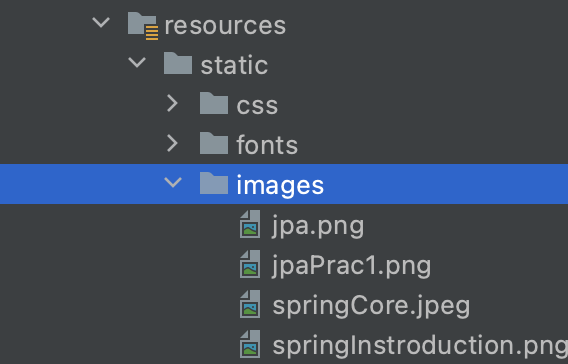Screen dimensions: 568x364
Task: Click the css folder icon
Action: (214, 103)
